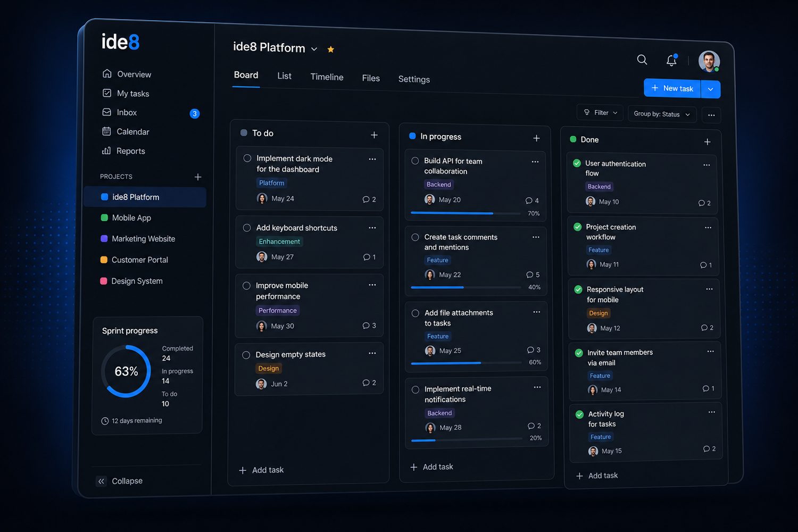Go to Overview in sidebar

(x=127, y=74)
